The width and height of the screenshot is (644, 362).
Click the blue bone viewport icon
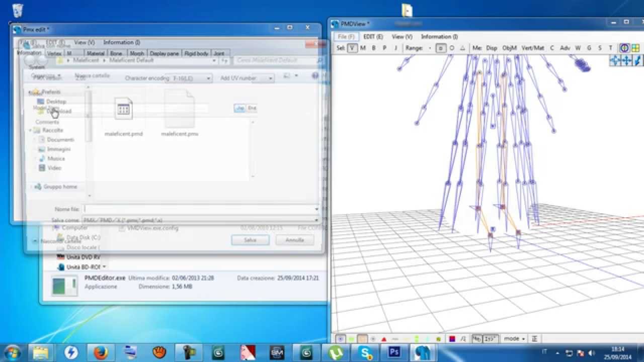tap(637, 61)
